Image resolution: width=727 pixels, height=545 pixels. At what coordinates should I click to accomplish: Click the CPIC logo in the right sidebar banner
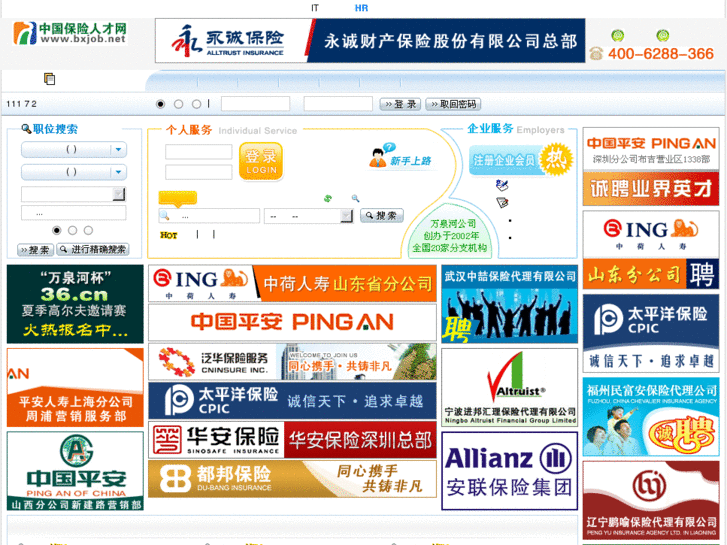coord(608,319)
